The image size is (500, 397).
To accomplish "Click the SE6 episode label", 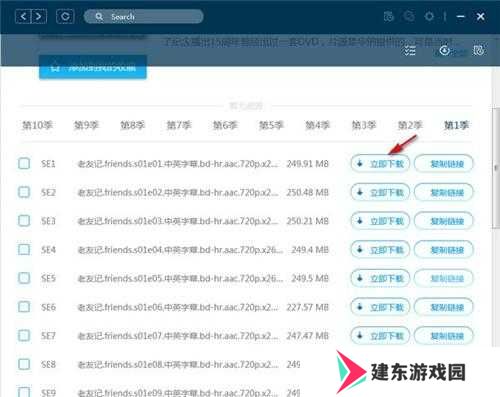I will coord(48,307).
